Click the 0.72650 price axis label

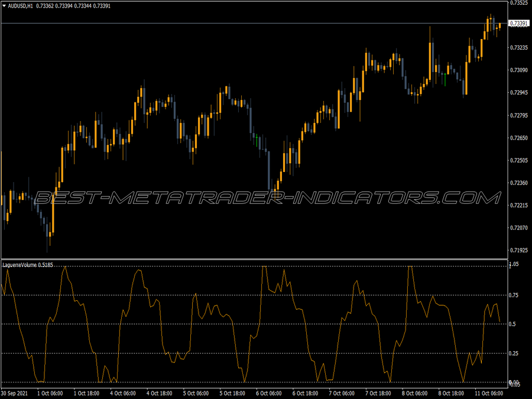pyautogui.click(x=519, y=138)
